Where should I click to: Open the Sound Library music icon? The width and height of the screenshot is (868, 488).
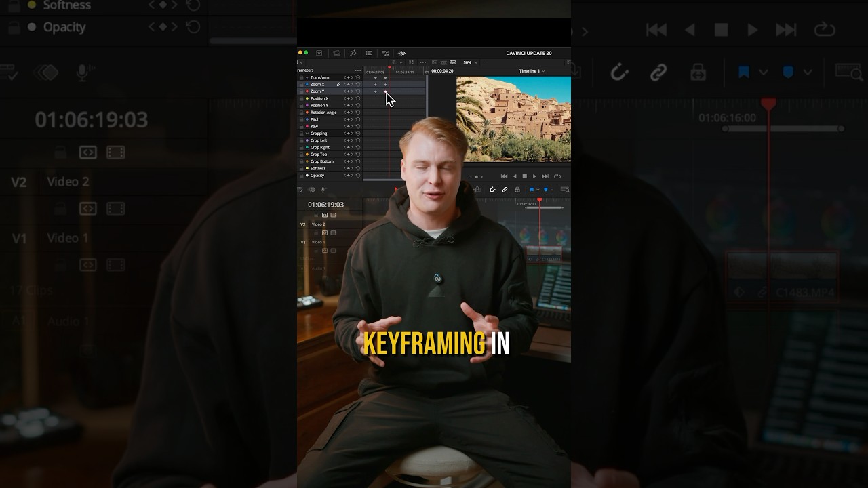[x=385, y=53]
